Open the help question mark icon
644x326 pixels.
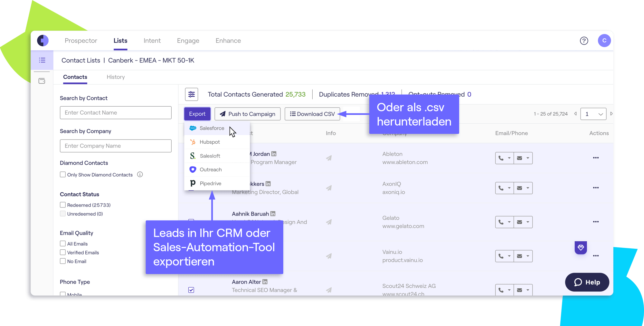(584, 41)
